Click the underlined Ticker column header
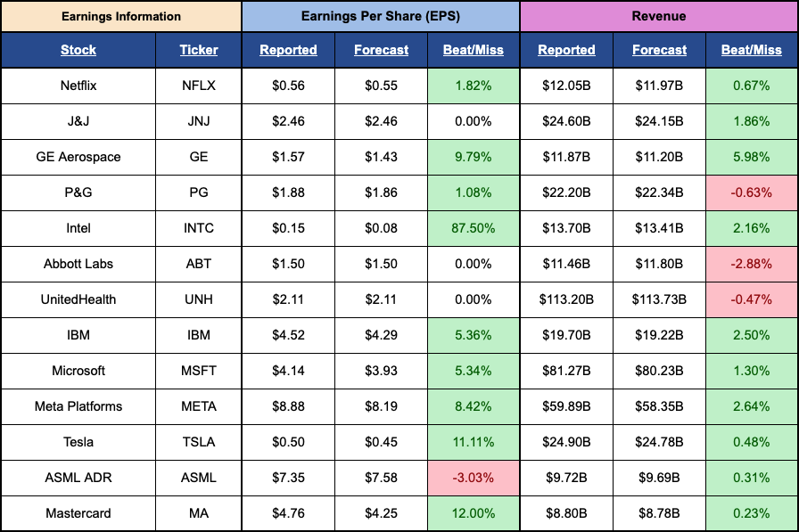The width and height of the screenshot is (799, 532). click(198, 50)
